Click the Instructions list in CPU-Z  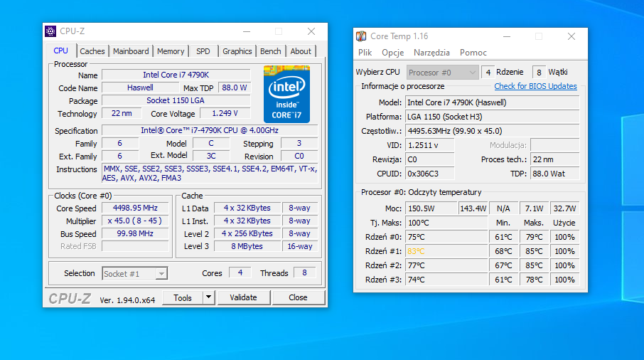pos(210,174)
